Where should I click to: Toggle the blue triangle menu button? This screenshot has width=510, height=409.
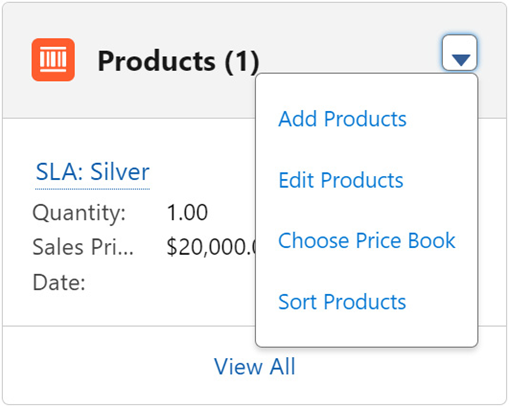pyautogui.click(x=460, y=53)
